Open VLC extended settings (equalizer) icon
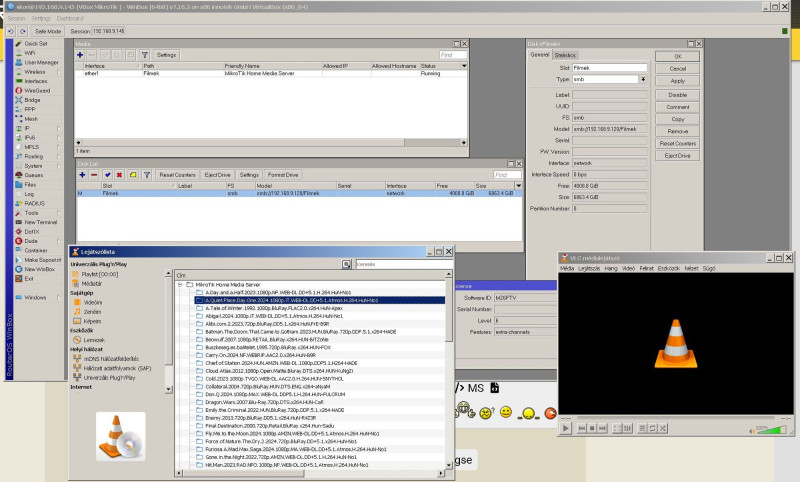The image size is (800, 482). tap(628, 428)
